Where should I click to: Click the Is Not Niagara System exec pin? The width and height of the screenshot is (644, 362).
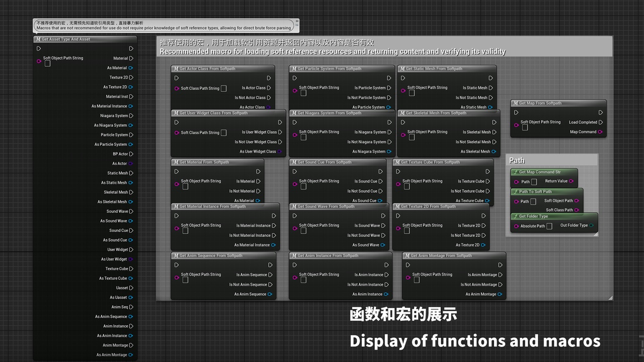point(389,142)
